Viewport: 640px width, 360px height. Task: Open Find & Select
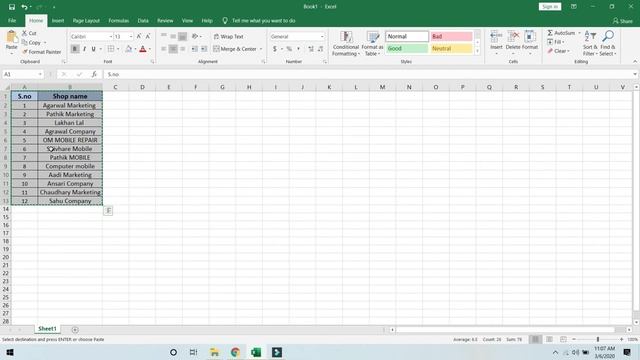tap(608, 43)
